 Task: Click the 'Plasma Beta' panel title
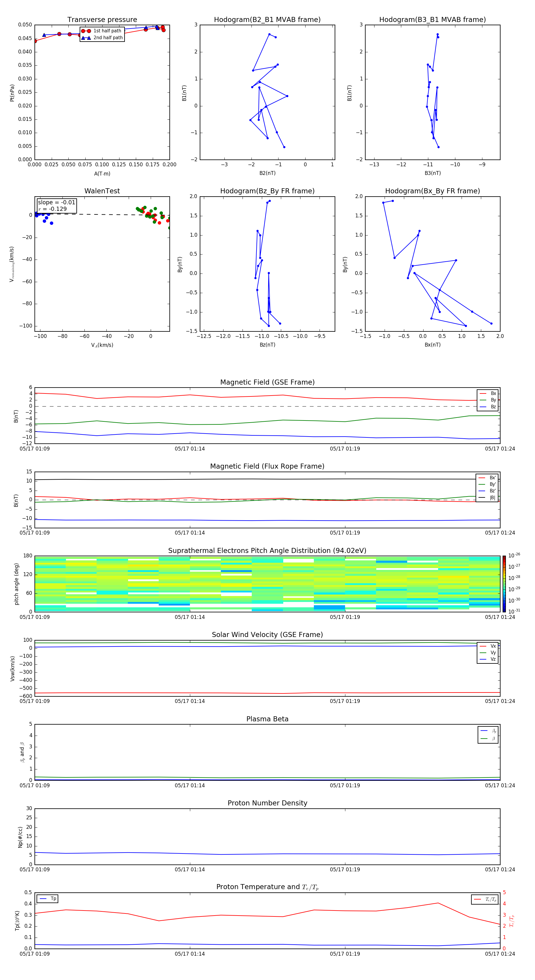pos(267,719)
